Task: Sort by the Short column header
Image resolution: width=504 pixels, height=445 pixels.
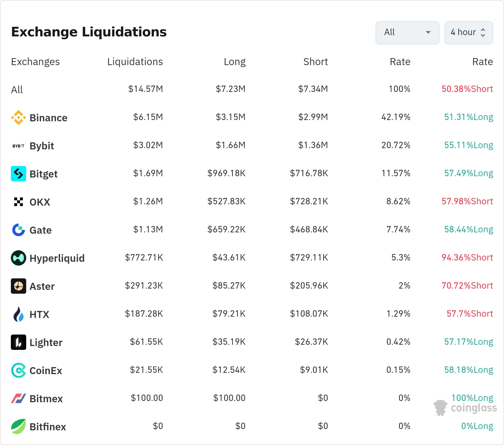Action: (315, 62)
